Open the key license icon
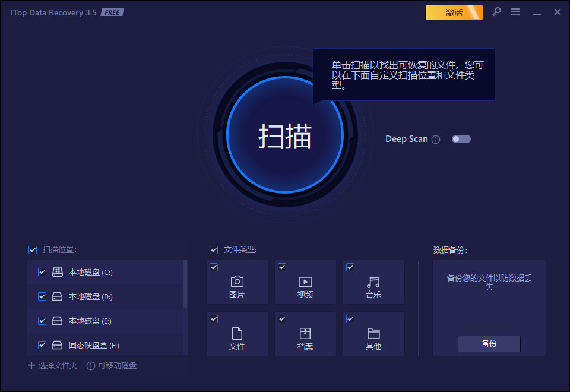This screenshot has height=392, width=570. pos(496,12)
